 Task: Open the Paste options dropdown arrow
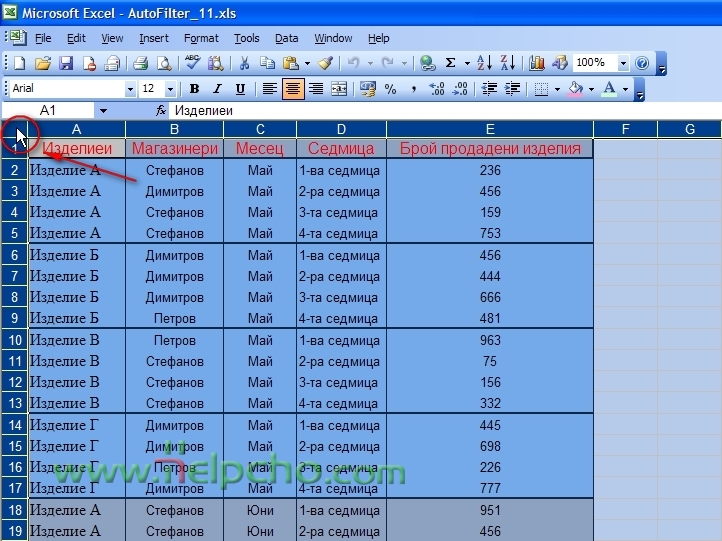click(308, 63)
